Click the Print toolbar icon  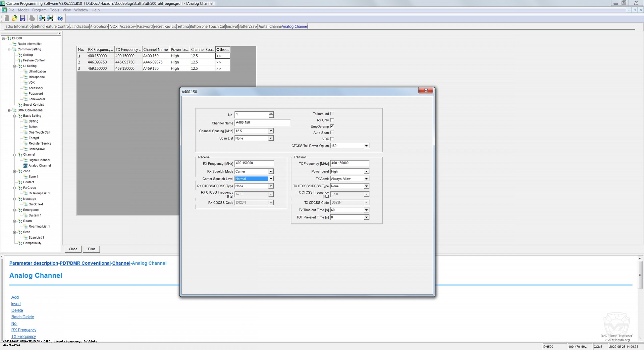coord(32,18)
